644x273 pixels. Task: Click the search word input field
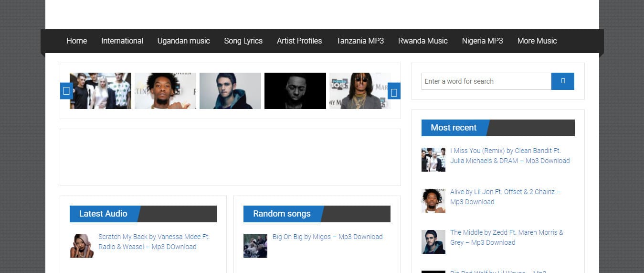[486, 81]
